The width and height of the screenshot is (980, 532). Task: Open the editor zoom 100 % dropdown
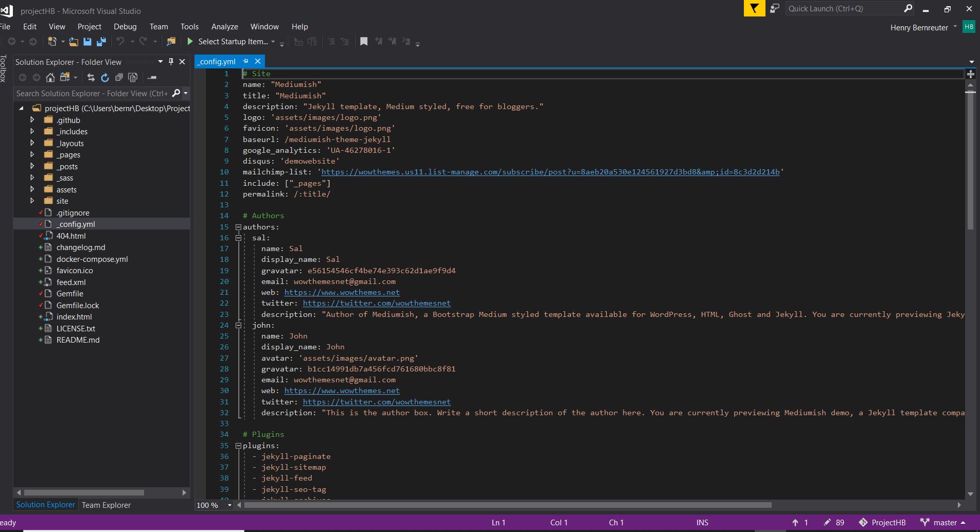[x=229, y=505]
